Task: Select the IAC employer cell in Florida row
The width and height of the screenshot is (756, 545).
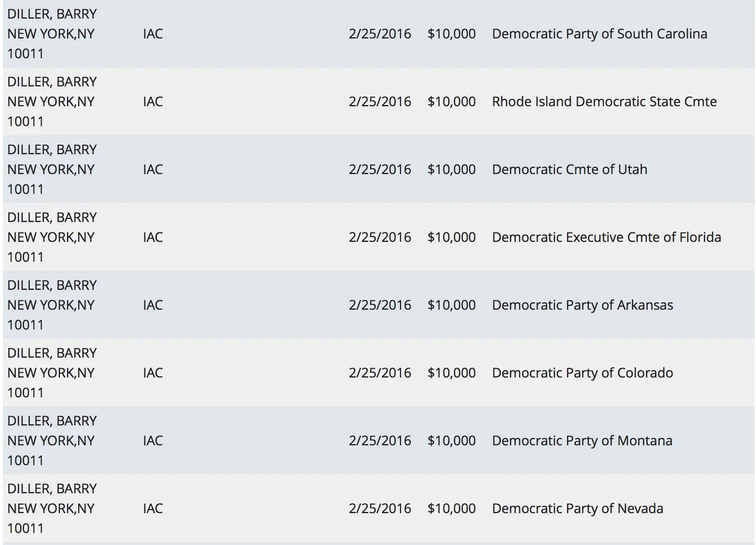Action: point(153,237)
